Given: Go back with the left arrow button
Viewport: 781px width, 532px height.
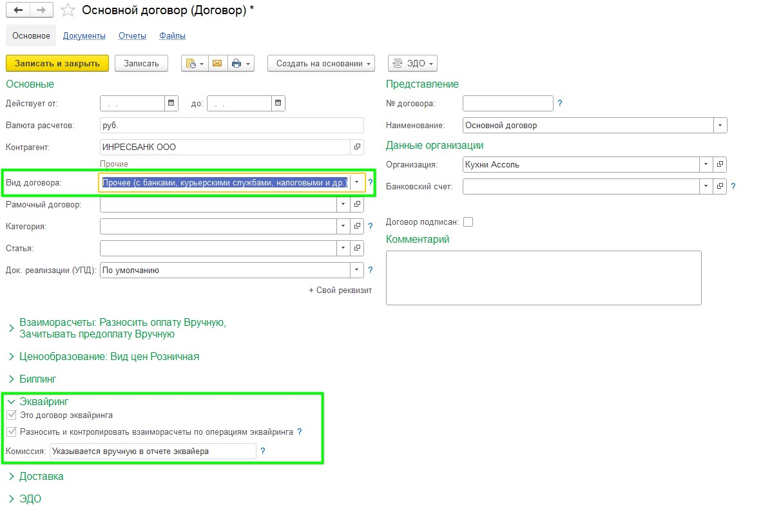Looking at the screenshot, I should point(17,10).
